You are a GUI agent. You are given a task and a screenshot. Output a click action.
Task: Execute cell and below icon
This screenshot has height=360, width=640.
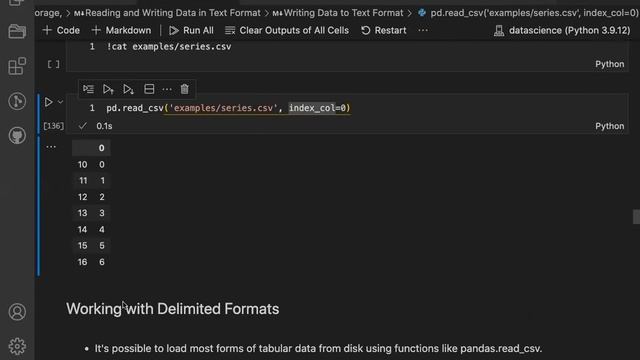(129, 89)
